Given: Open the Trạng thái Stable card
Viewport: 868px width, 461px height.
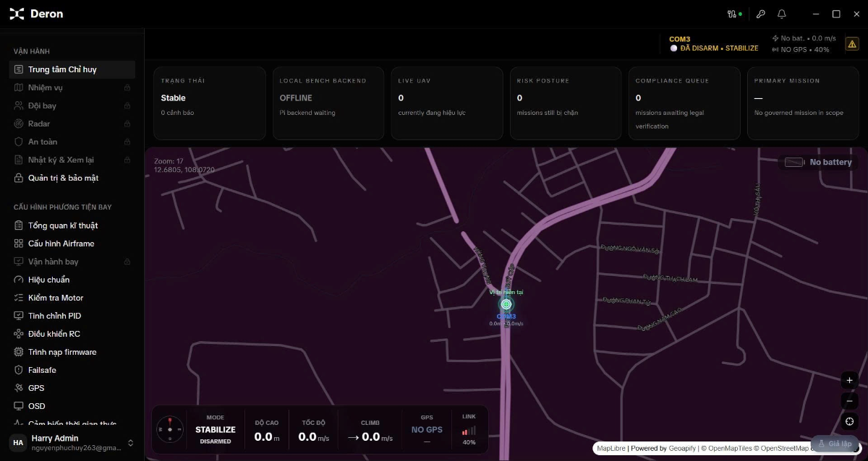Looking at the screenshot, I should (x=210, y=103).
